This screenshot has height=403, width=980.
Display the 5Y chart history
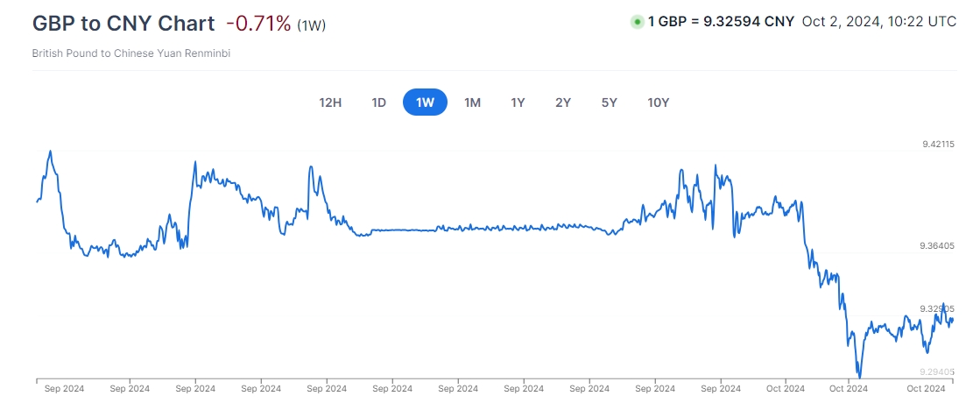pos(610,103)
